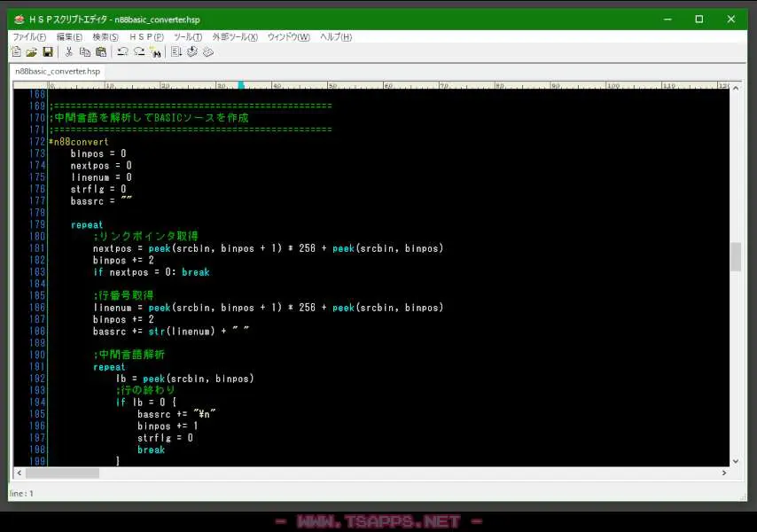The height and width of the screenshot is (532, 757).
Task: Click the vertical scrollbar down arrow
Action: coord(735,461)
